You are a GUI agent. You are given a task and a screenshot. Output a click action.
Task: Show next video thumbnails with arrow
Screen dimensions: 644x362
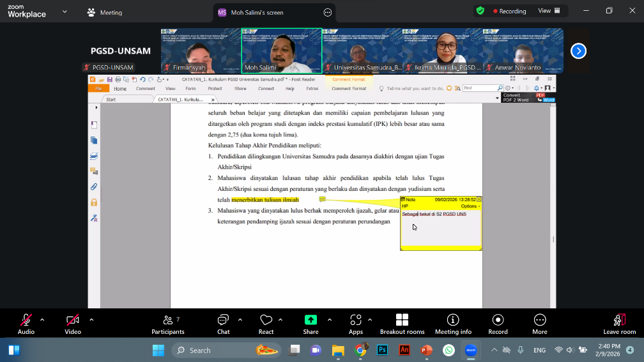[x=578, y=51]
